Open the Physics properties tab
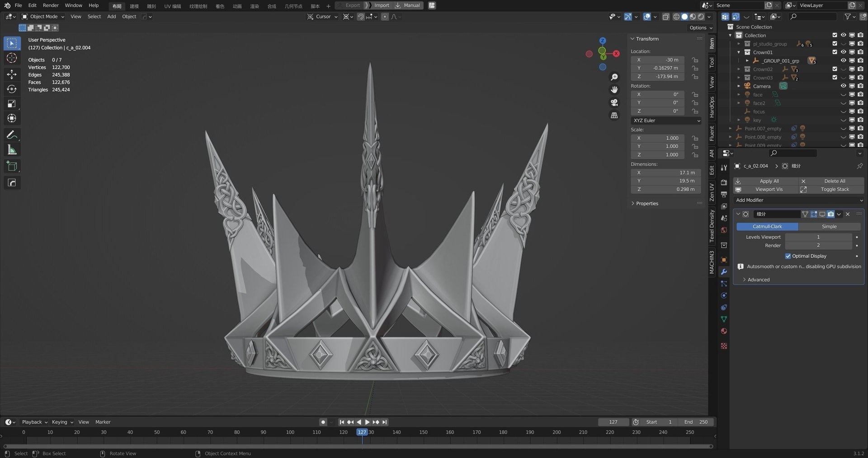This screenshot has height=458, width=868. (724, 295)
